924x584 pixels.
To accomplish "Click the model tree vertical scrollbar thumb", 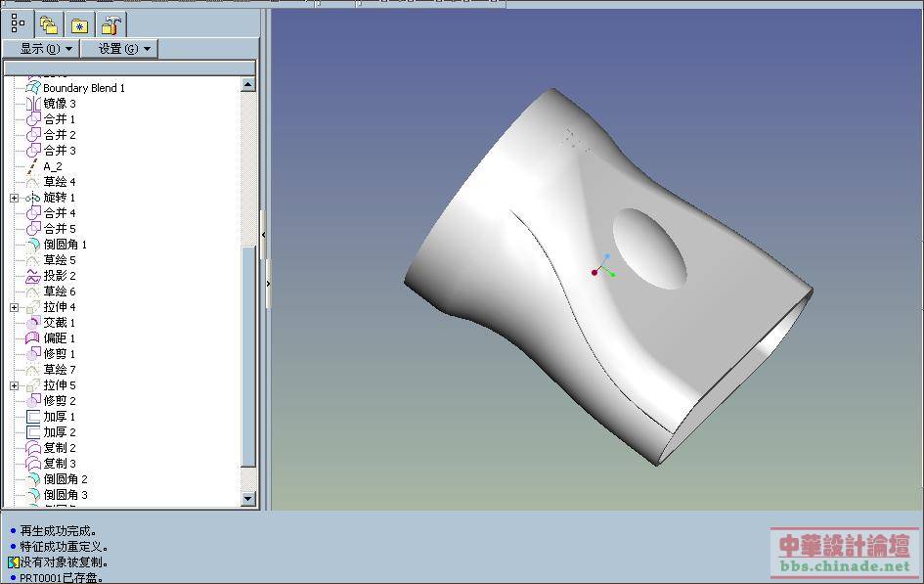I will pos(248,357).
